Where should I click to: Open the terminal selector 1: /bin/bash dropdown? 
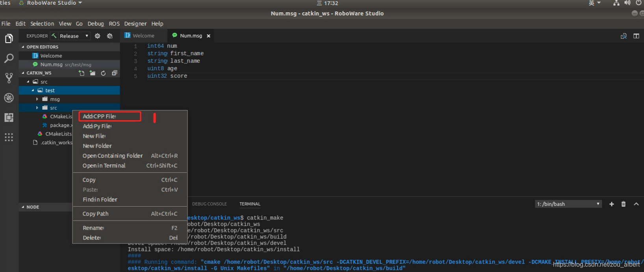point(568,204)
